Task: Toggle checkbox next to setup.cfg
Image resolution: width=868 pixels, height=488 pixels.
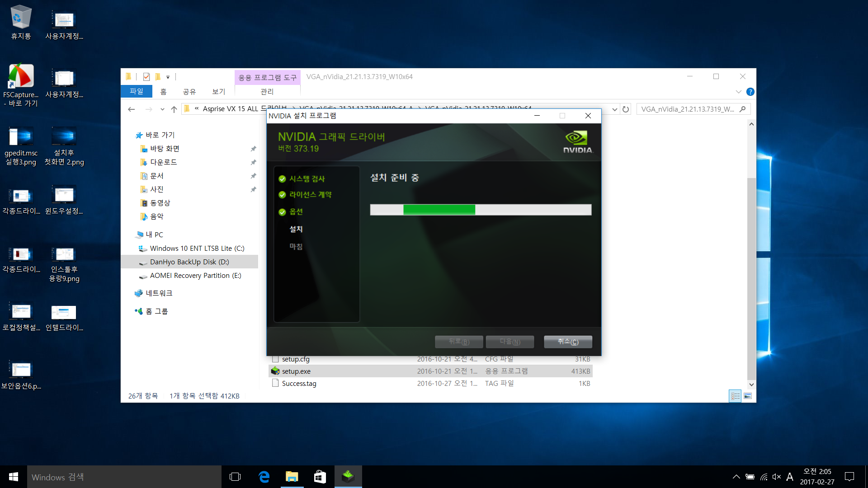Action: click(275, 359)
